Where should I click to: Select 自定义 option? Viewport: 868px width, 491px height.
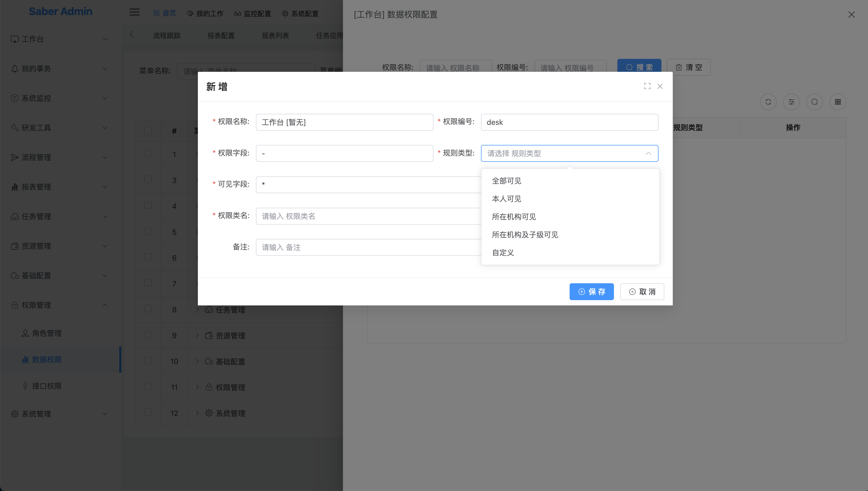(570, 253)
